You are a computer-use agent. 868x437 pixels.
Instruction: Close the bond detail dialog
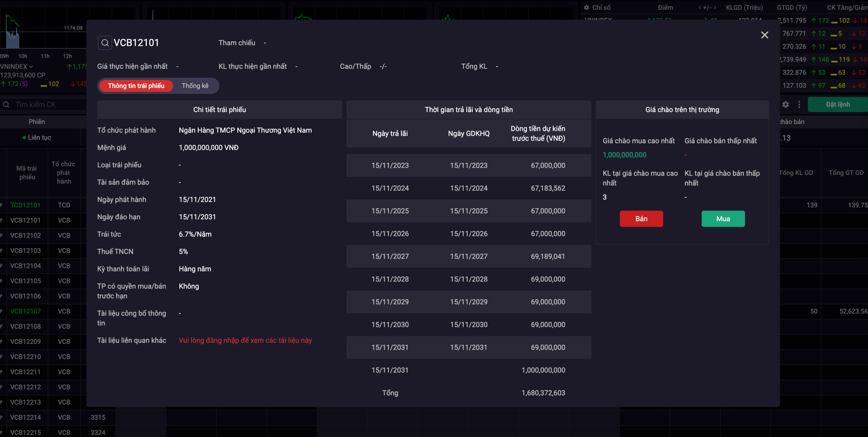tap(765, 35)
